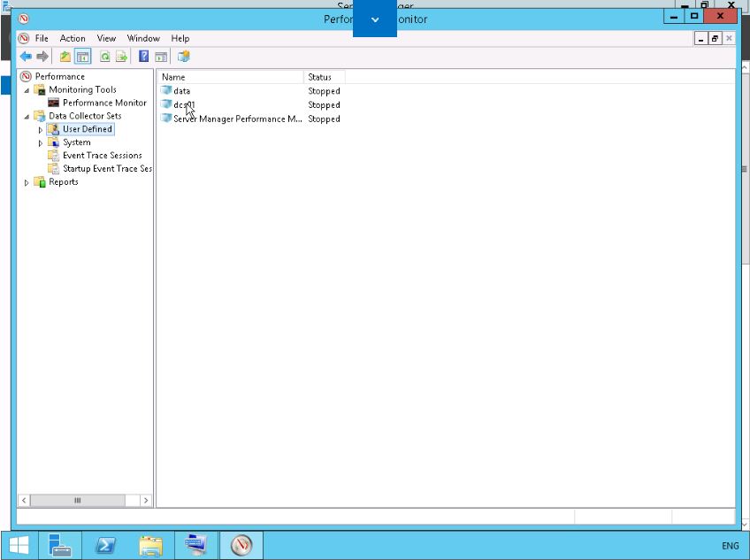Restore the inner MMC child window
The height and width of the screenshot is (560, 750).
(715, 39)
